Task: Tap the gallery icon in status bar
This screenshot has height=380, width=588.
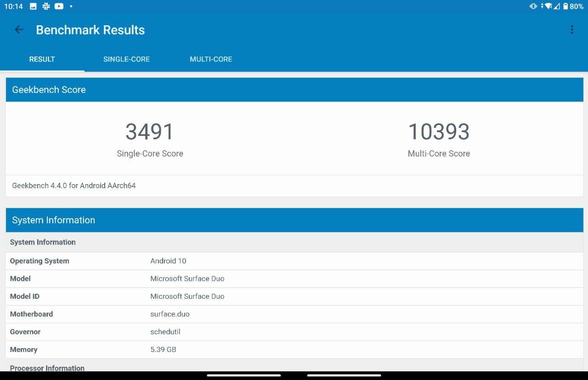Action: [x=33, y=6]
